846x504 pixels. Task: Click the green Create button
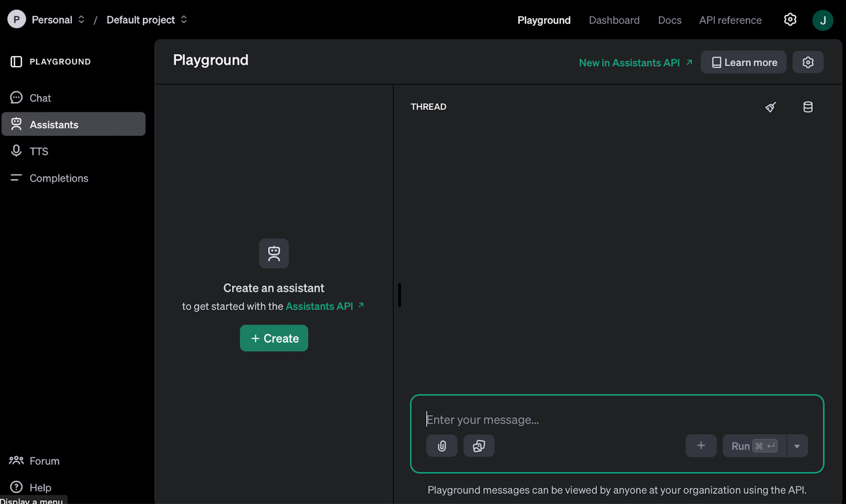click(x=274, y=338)
